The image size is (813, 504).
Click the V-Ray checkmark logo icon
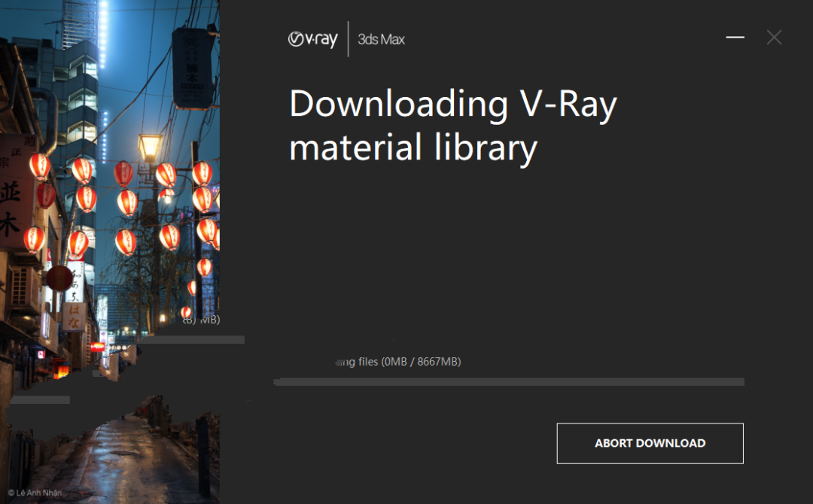click(x=296, y=39)
